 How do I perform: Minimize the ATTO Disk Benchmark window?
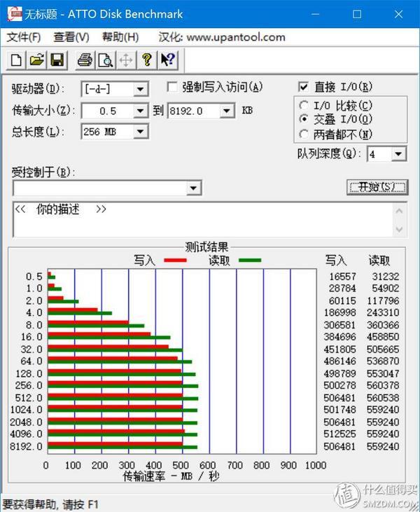(315, 14)
